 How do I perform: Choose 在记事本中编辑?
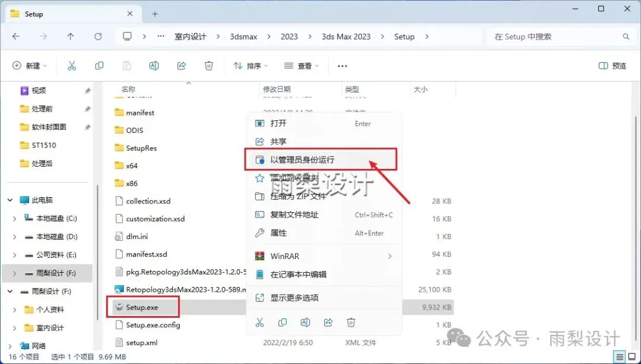click(x=324, y=274)
